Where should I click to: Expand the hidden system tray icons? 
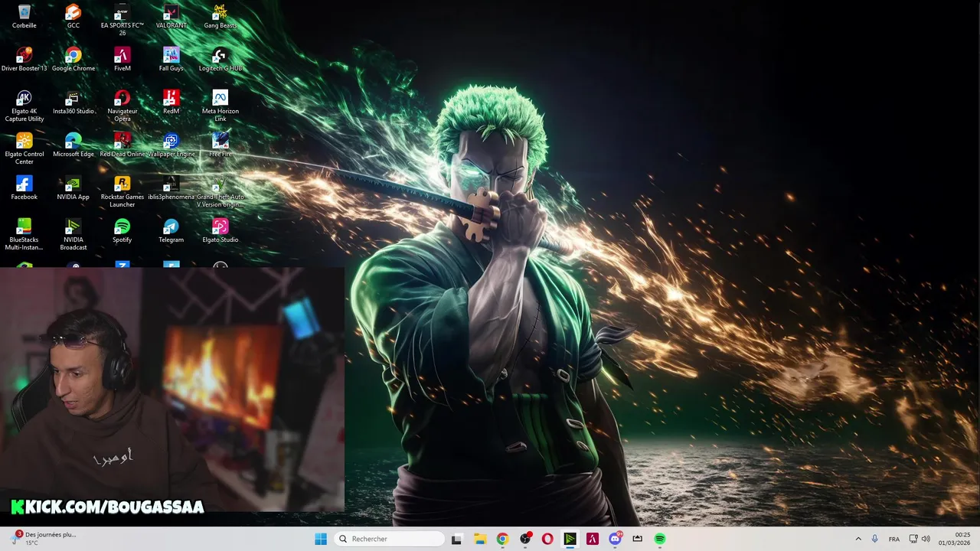tap(858, 539)
